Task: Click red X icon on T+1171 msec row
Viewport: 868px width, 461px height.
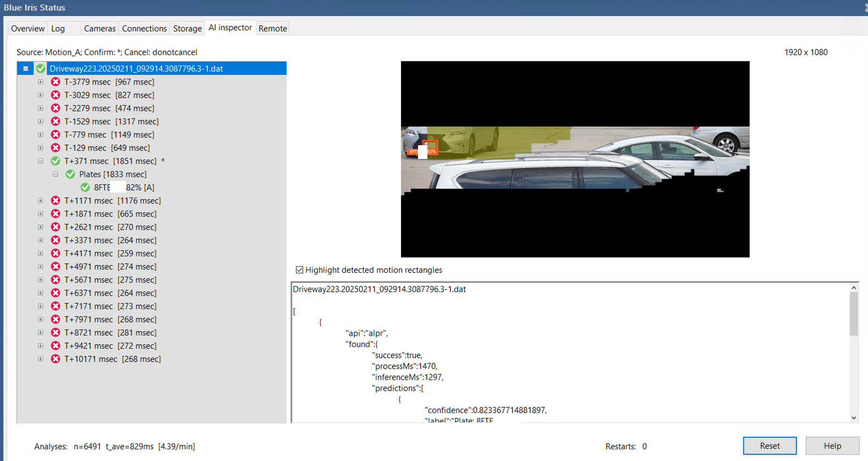Action: [56, 201]
